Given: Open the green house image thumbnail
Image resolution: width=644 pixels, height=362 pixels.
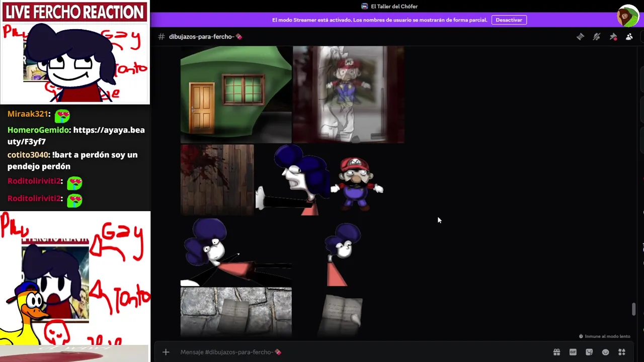Looking at the screenshot, I should 236,95.
